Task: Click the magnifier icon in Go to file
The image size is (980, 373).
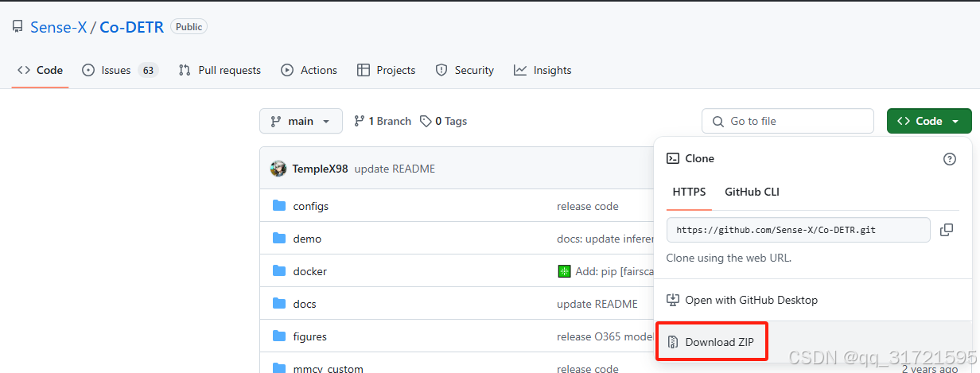Action: coord(718,121)
